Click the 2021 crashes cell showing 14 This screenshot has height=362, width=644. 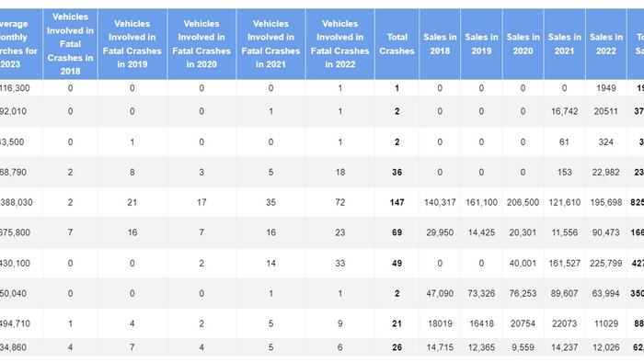(270, 263)
